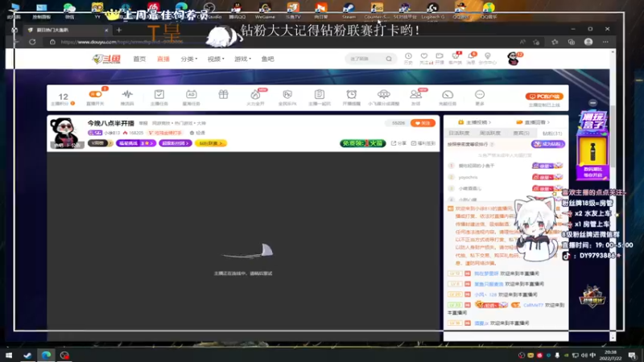644x362 pixels.
Task: Click the green 免费领火箭 button
Action: click(x=363, y=143)
